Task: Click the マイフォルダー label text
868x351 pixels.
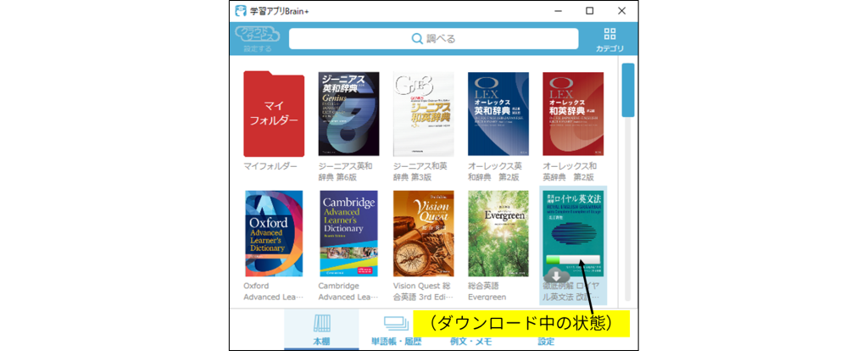Action: point(270,166)
